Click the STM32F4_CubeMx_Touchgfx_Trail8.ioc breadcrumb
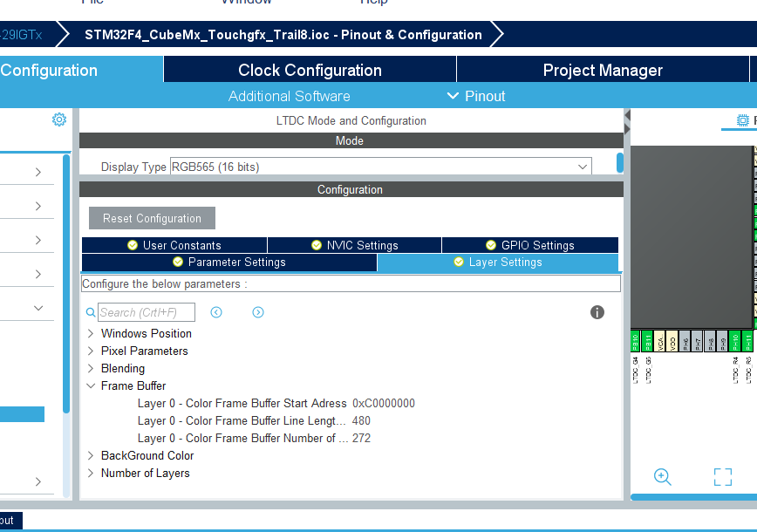757x532 pixels. tap(283, 35)
